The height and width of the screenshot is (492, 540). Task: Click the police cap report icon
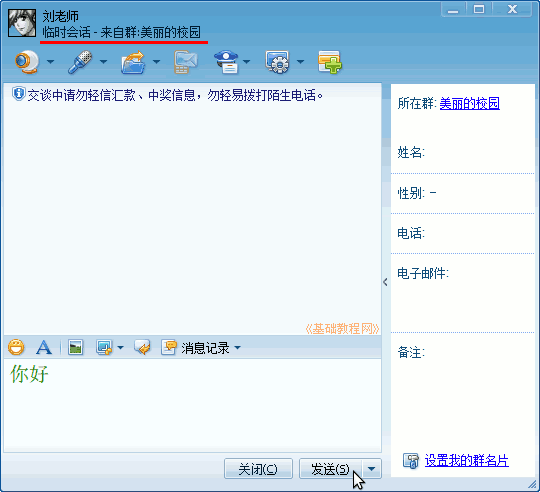coord(226,62)
